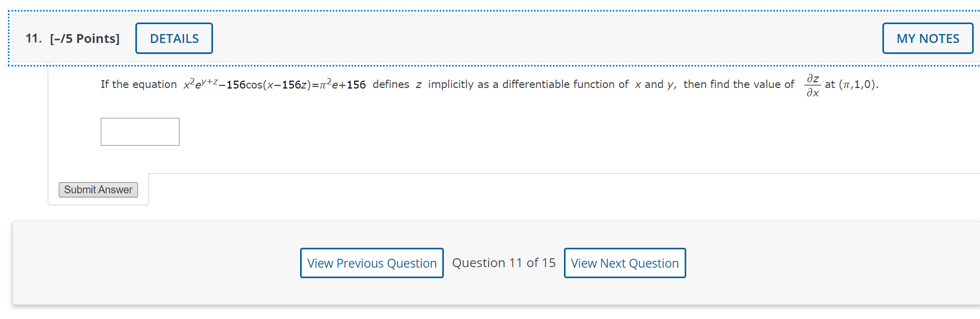This screenshot has height=319, width=980.
Task: Advance using View Next Question
Action: [x=625, y=263]
